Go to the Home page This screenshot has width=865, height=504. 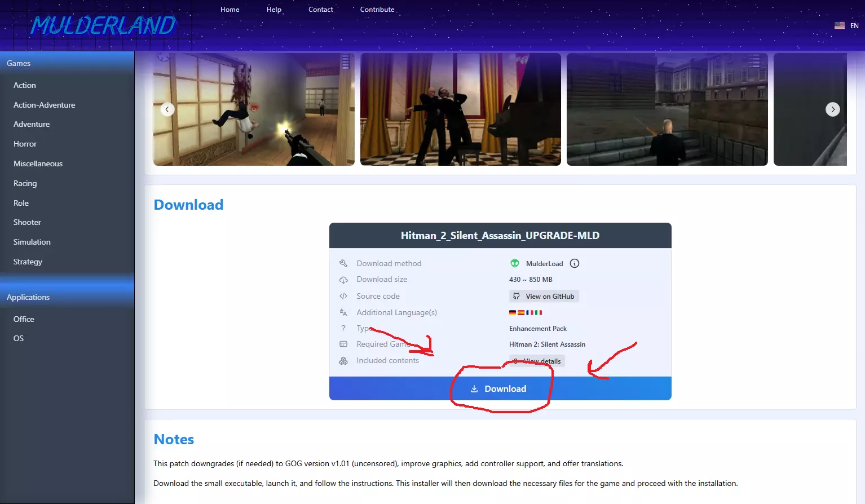[230, 10]
